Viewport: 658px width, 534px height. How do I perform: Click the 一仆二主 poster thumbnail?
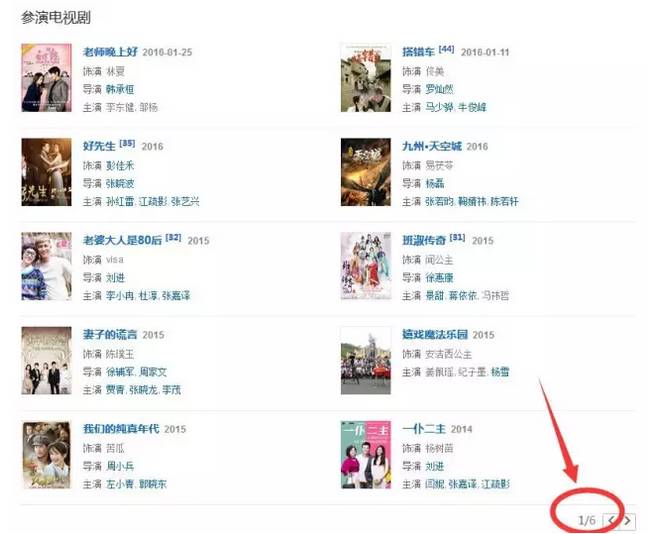[x=366, y=455]
